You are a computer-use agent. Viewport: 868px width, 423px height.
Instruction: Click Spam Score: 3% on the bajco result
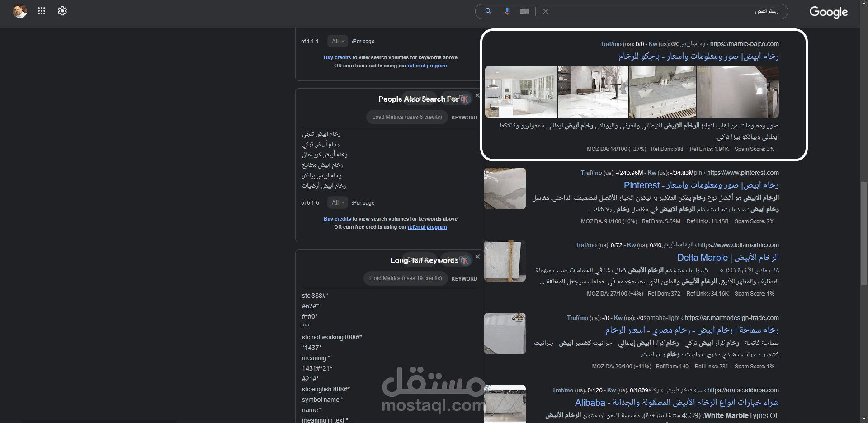755,149
